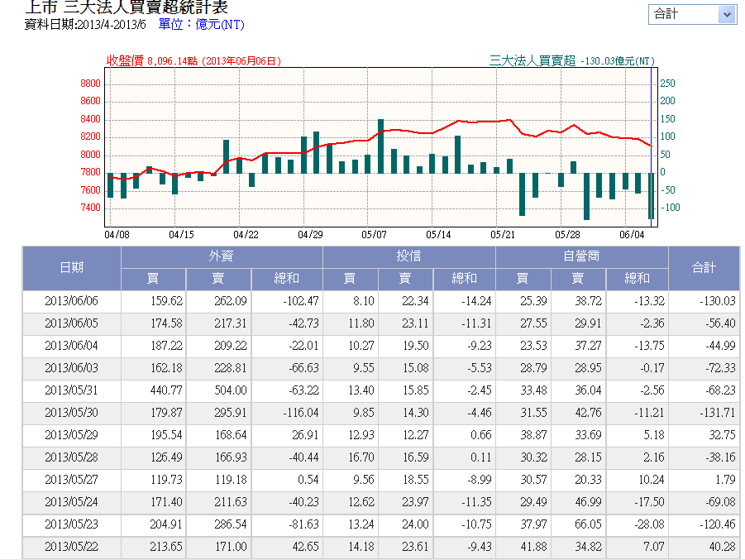The height and width of the screenshot is (560, 745).
Task: Select date cell 2013/05/29
Action: pos(71,435)
